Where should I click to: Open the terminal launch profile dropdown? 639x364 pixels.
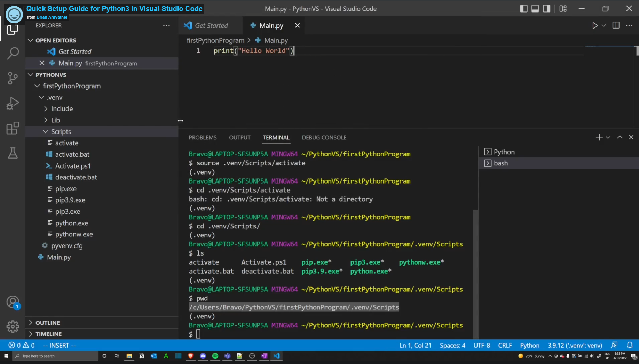(x=608, y=137)
